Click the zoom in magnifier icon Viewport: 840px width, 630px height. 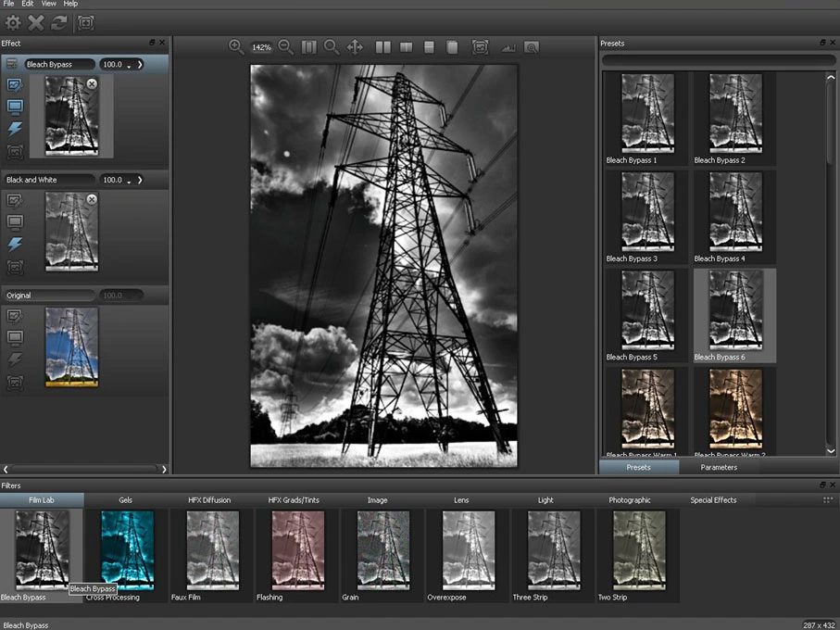click(236, 47)
